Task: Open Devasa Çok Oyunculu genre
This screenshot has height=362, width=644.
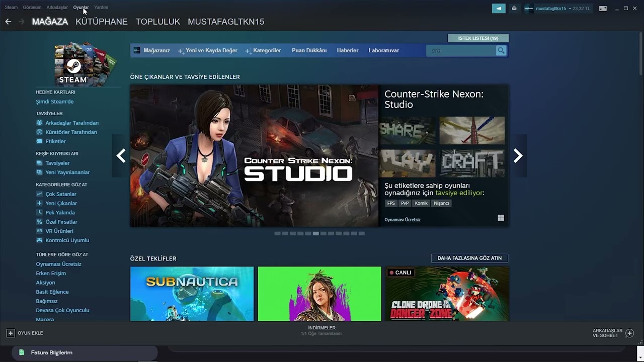Action: (x=62, y=310)
